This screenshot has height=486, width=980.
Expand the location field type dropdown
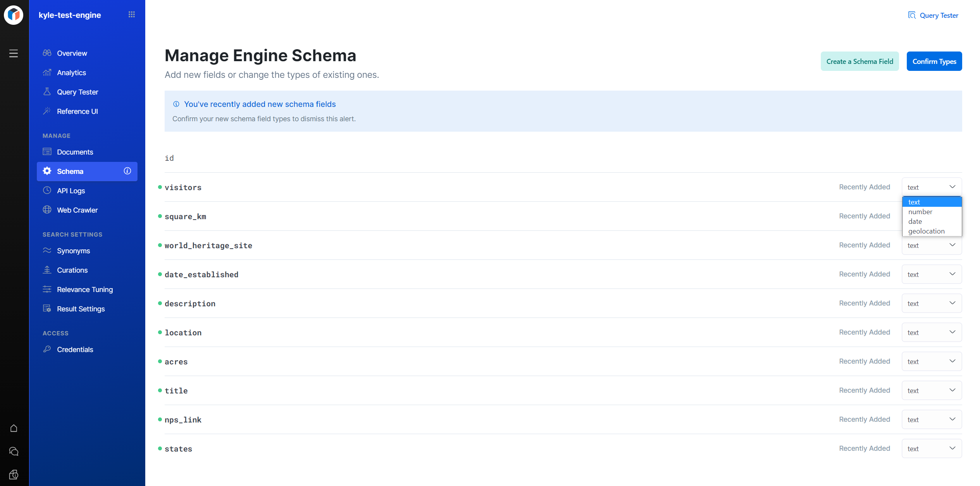point(932,332)
